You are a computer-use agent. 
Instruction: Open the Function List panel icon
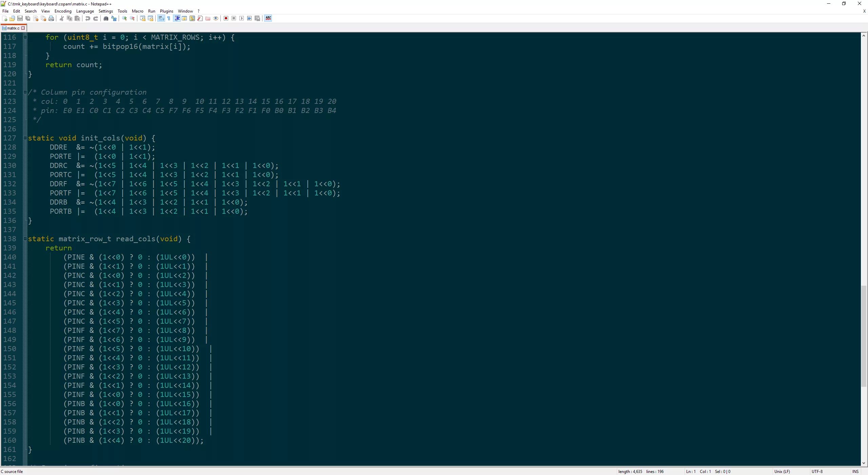[x=200, y=18]
